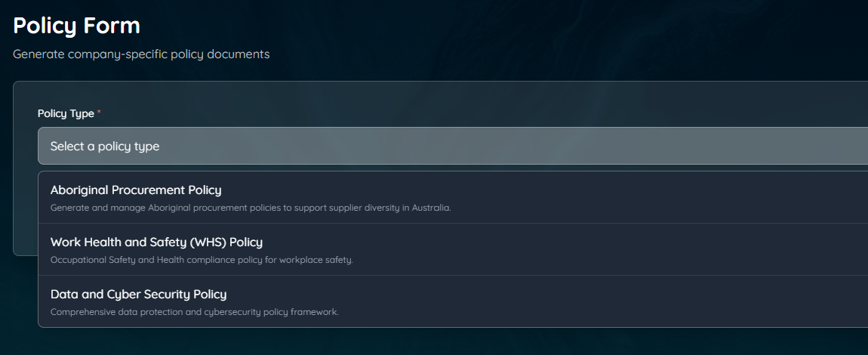Click the "Generate company-specific policy documents" subtitle

pos(141,54)
